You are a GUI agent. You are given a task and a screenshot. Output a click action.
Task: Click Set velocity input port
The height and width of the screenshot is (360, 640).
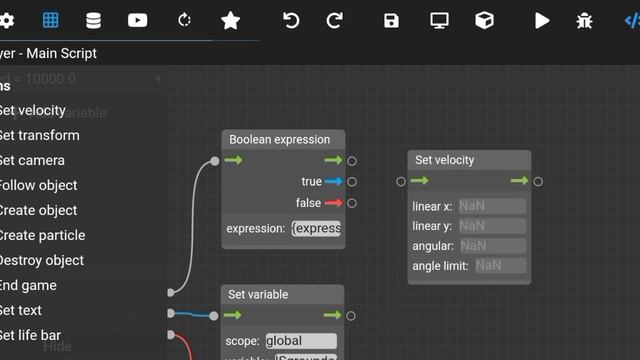pos(401,181)
